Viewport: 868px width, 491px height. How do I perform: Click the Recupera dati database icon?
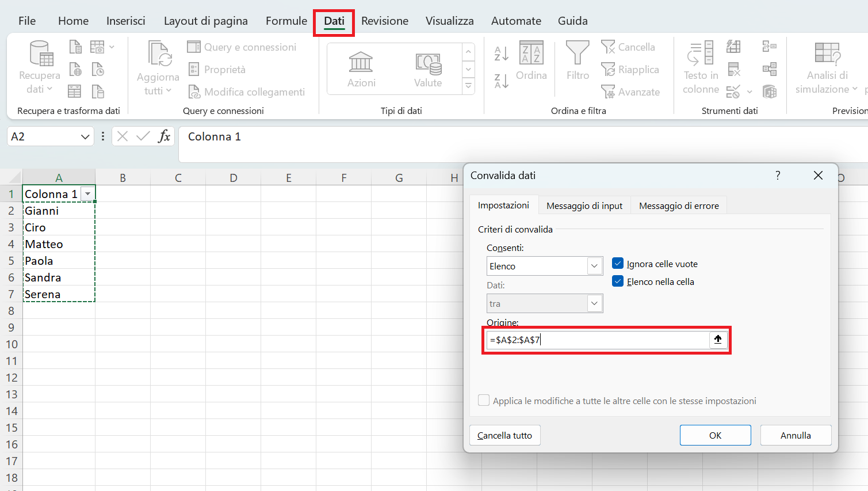pyautogui.click(x=41, y=53)
